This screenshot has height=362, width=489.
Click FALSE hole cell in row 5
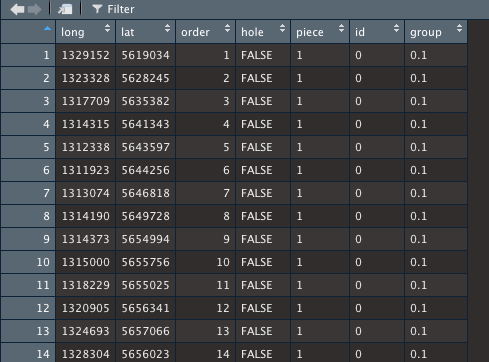(x=257, y=147)
